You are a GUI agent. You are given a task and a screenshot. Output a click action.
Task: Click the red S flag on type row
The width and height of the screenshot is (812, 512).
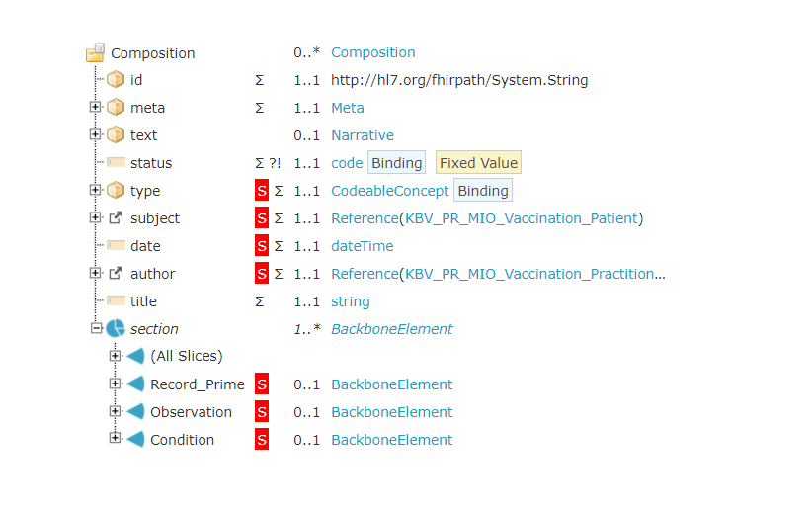262,191
